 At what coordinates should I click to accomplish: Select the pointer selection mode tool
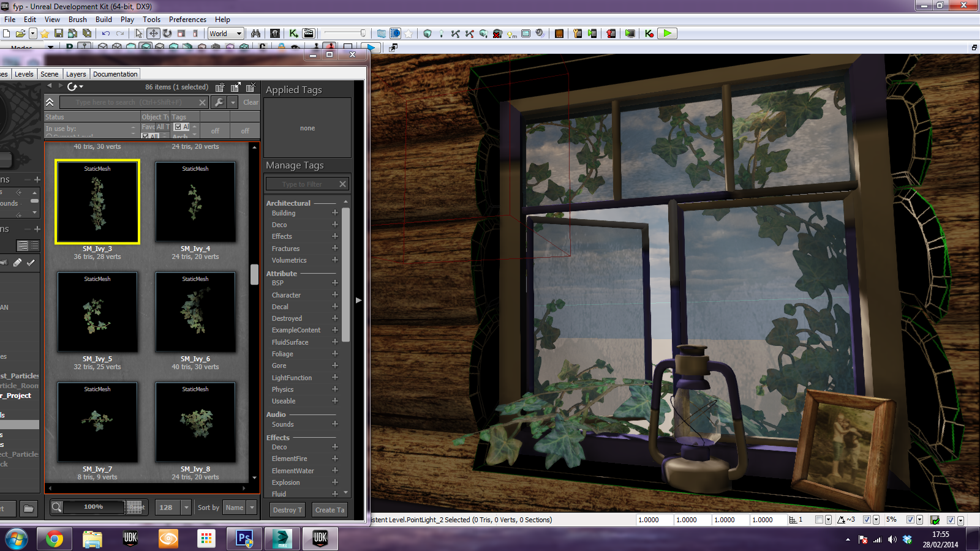139,34
